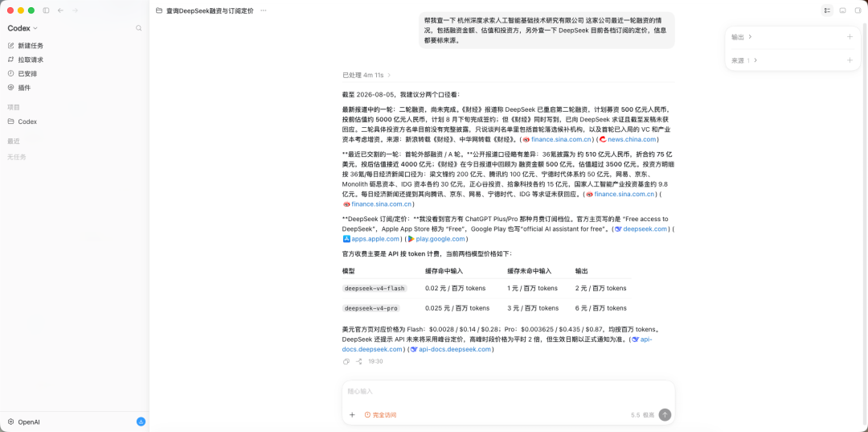Open the play.google.com link
This screenshot has height=432, width=868.
coord(436,239)
